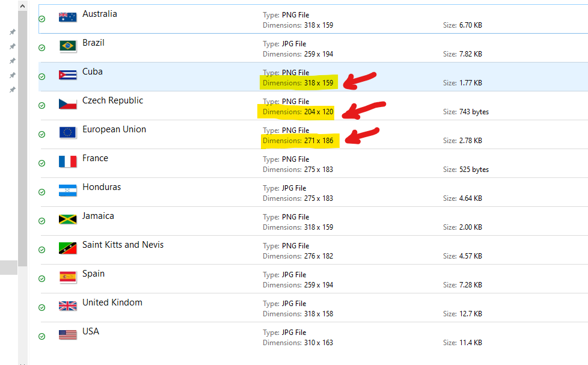588x365 pixels.
Task: Click the green sync checkmark for Spain
Action: [42, 279]
